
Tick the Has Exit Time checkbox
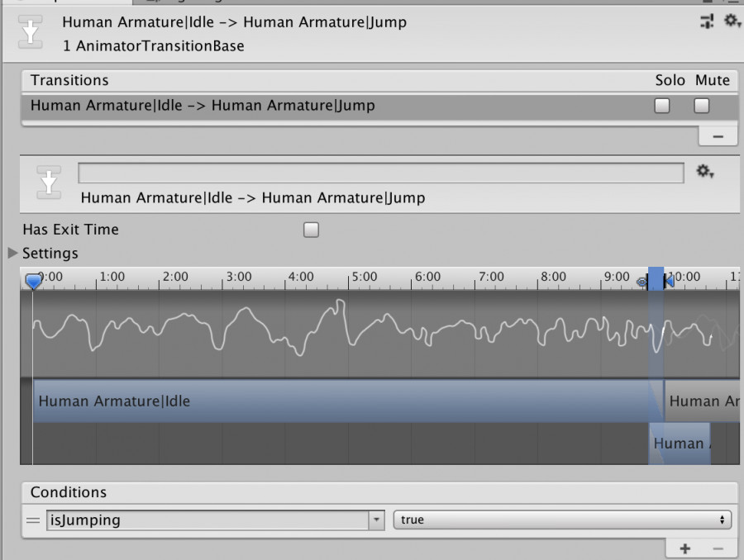(x=312, y=230)
